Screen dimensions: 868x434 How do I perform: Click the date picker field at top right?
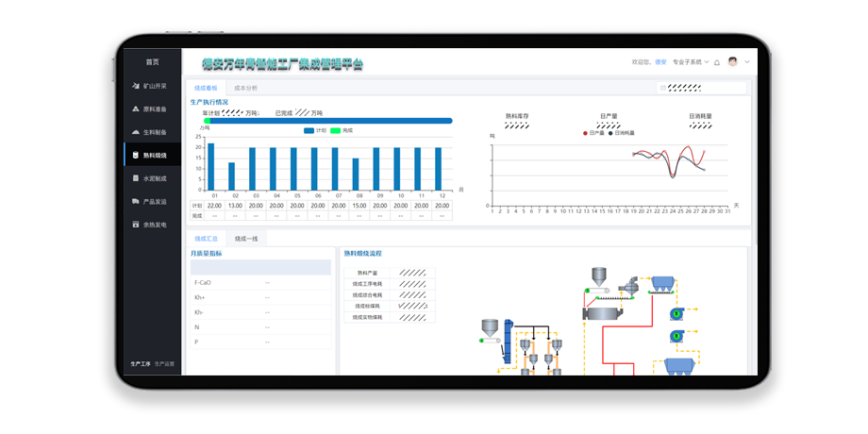700,88
